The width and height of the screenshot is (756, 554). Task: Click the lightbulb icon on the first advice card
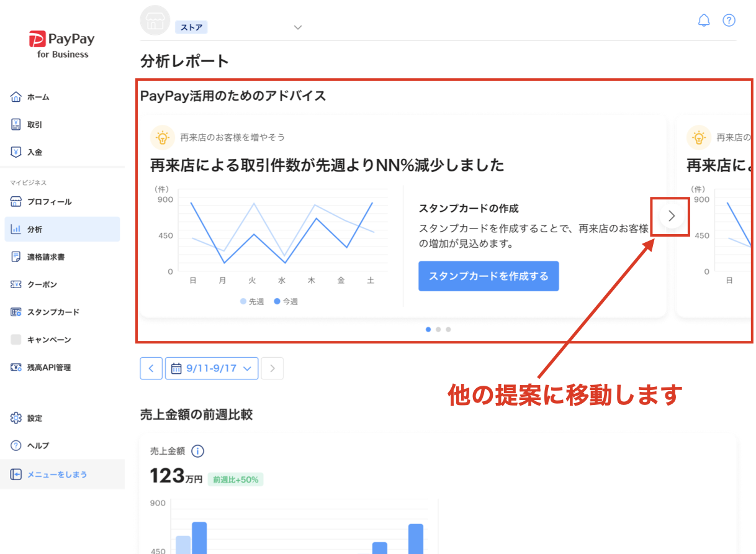pos(162,137)
